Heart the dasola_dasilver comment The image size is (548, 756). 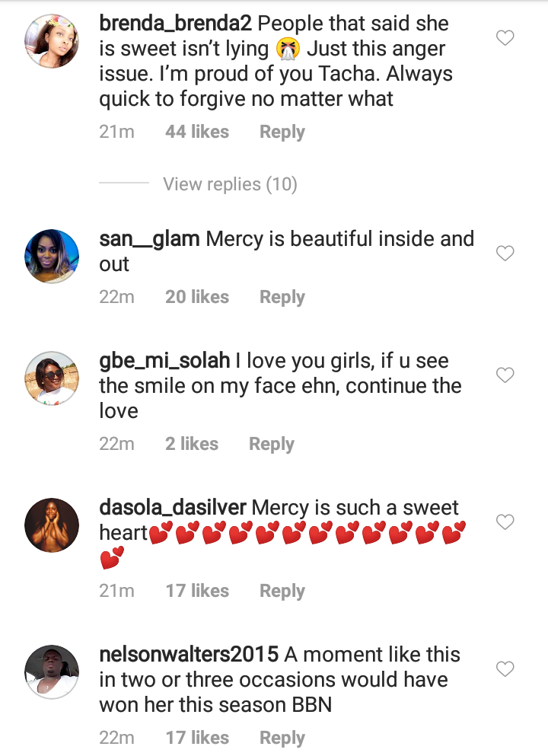point(505,522)
